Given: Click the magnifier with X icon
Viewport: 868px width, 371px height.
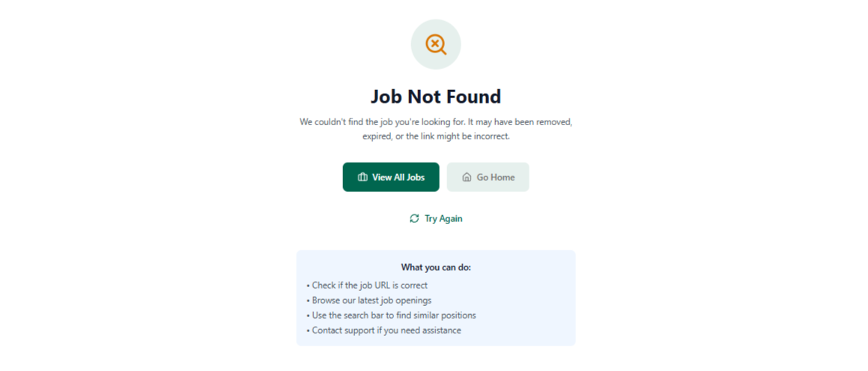Looking at the screenshot, I should pos(436,44).
